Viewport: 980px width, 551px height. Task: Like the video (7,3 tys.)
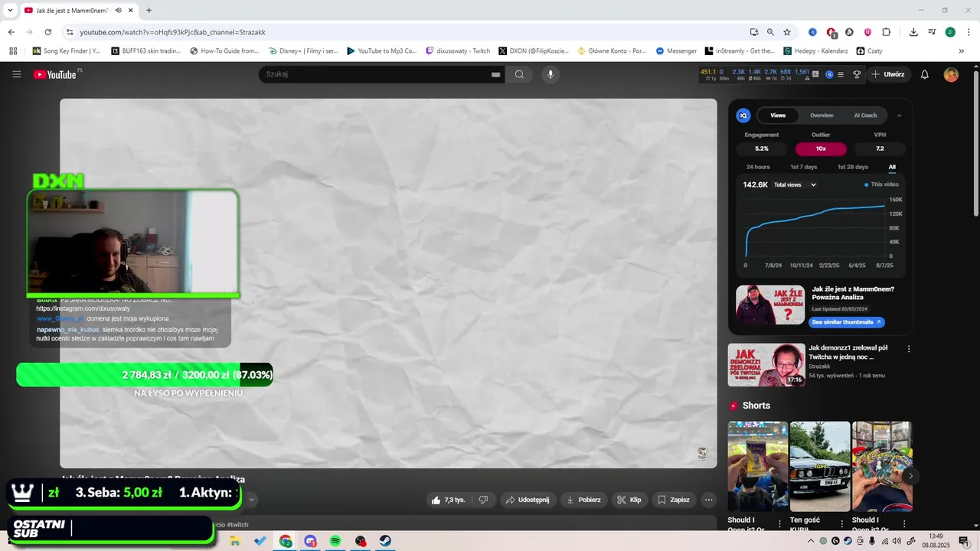[448, 500]
